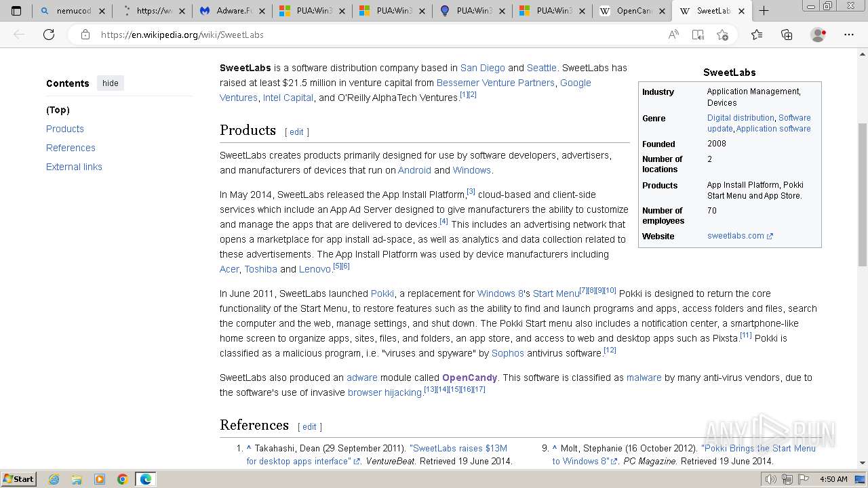Open a new tab with plus button

(x=764, y=11)
